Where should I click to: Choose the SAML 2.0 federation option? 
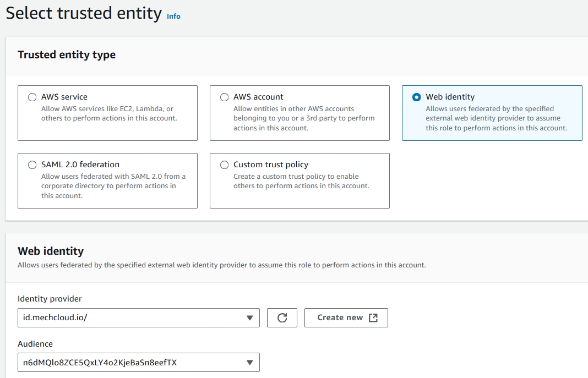(32, 165)
